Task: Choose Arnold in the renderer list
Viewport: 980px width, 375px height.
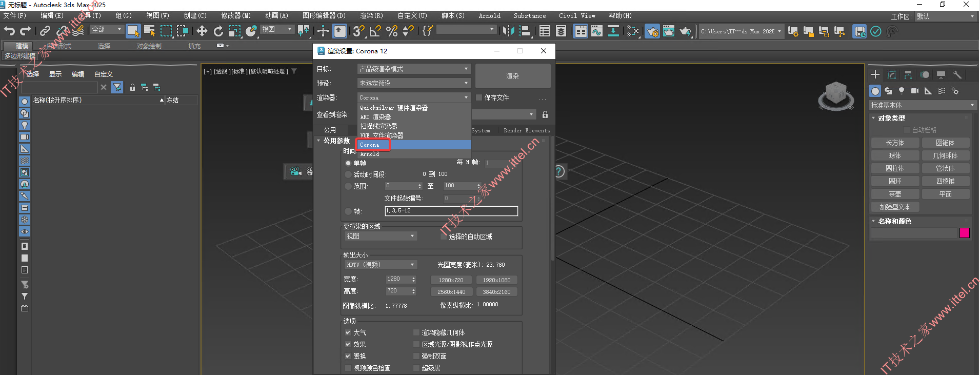Action: click(x=414, y=154)
